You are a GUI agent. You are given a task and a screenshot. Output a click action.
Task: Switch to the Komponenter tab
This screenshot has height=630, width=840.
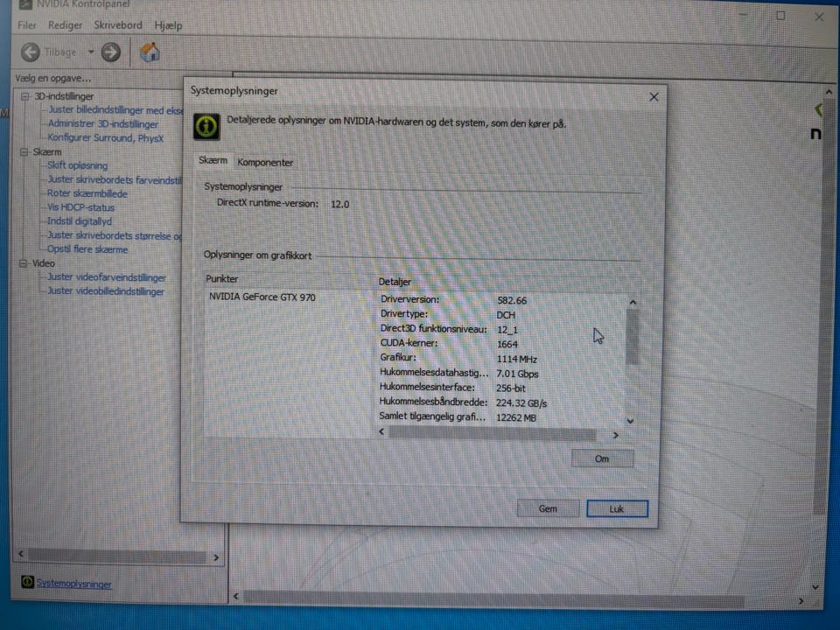pos(265,163)
